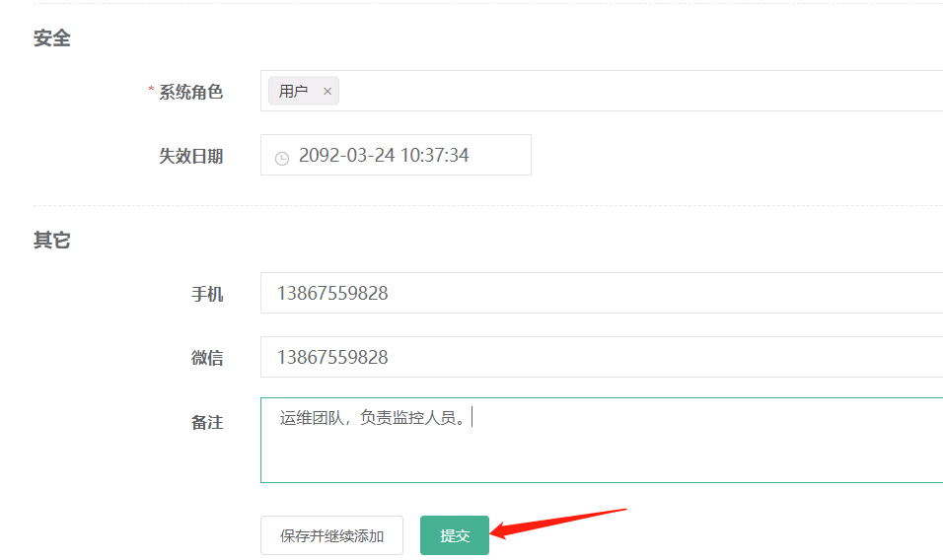The image size is (943, 560).
Task: Click the clock icon in 失效日期
Action: point(281,158)
